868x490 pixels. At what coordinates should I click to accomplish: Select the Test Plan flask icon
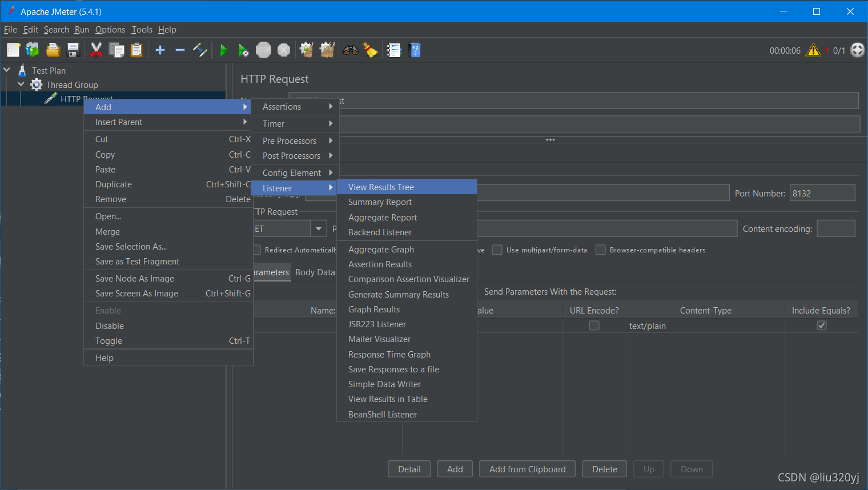pyautogui.click(x=22, y=70)
